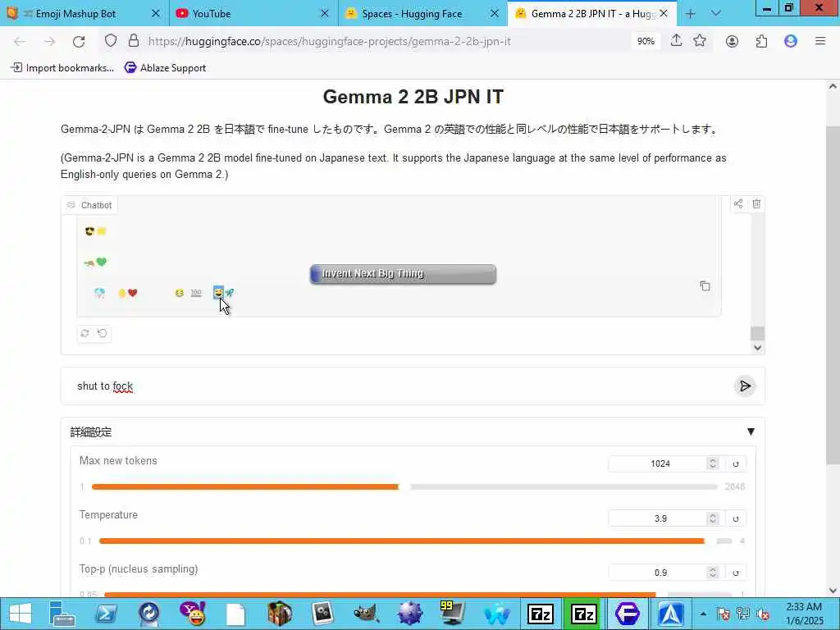Send the message with the arrow icon
This screenshot has width=840, height=630.
click(x=745, y=386)
